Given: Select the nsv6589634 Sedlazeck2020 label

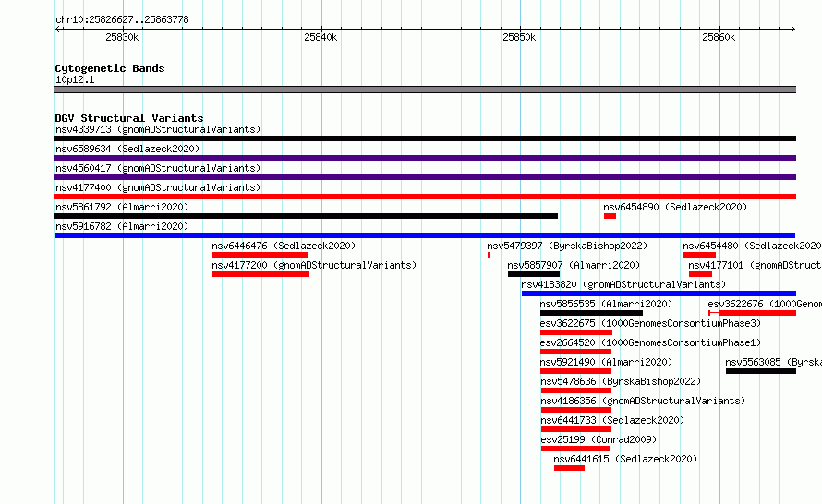Looking at the screenshot, I should pyautogui.click(x=127, y=149).
